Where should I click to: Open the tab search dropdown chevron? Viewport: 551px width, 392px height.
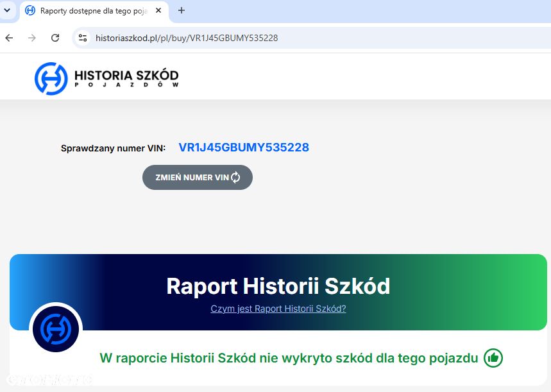click(7, 10)
